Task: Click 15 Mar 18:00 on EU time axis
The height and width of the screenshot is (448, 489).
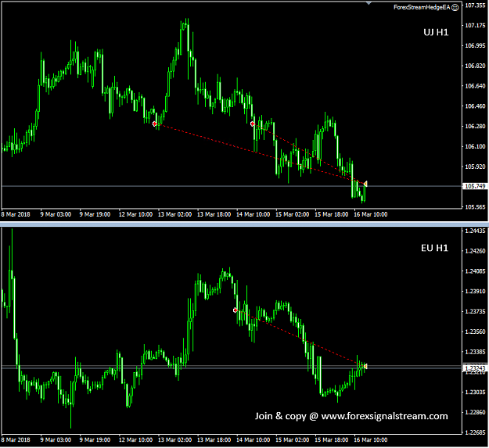Action: (332, 440)
